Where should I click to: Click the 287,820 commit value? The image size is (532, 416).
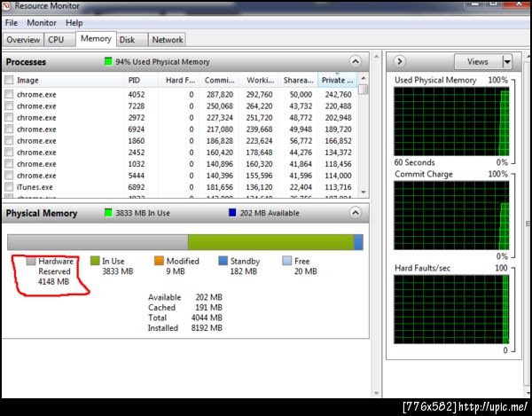220,94
